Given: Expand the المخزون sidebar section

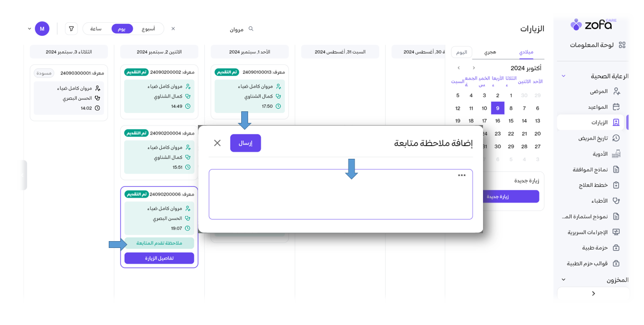Looking at the screenshot, I should (563, 280).
